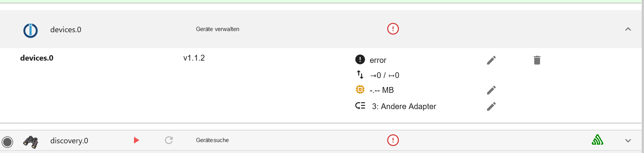
Task: Edit the tier setting '3: Andere Adapter'
Action: (x=491, y=106)
